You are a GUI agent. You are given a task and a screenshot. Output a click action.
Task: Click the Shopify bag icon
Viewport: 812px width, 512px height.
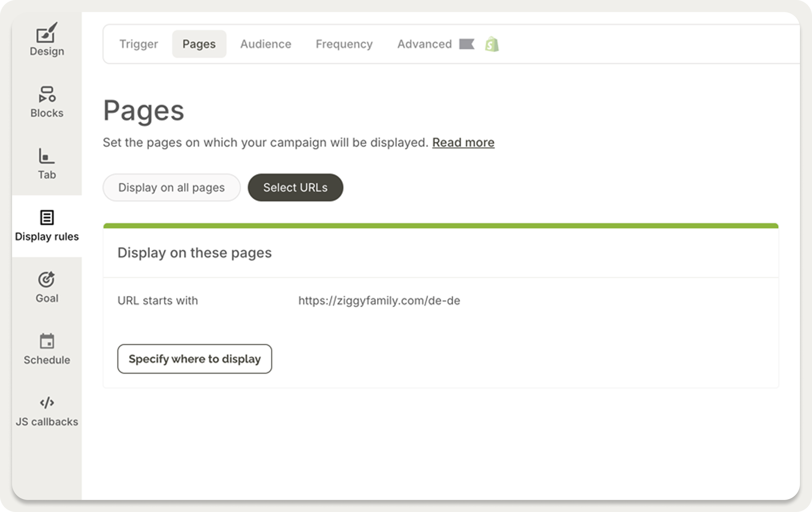(492, 44)
